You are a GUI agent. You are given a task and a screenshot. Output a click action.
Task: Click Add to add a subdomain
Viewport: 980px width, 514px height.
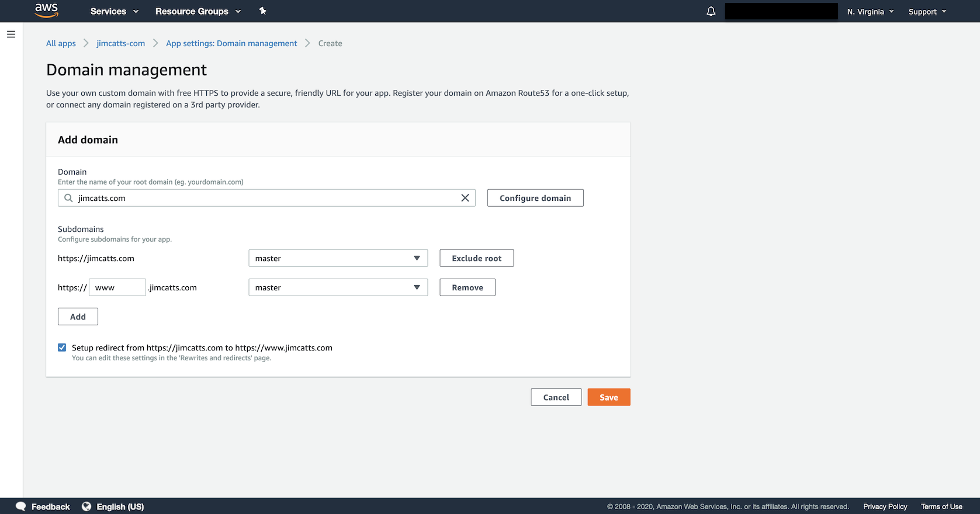tap(78, 317)
